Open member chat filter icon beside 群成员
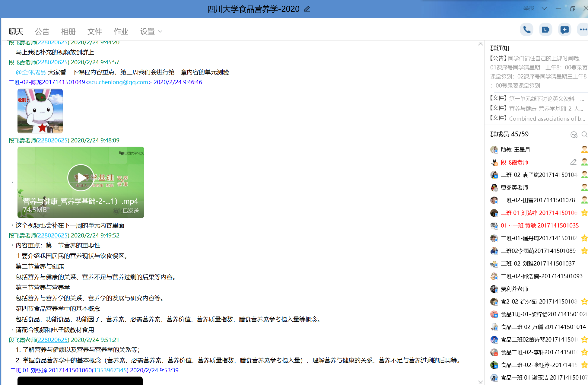 574,135
